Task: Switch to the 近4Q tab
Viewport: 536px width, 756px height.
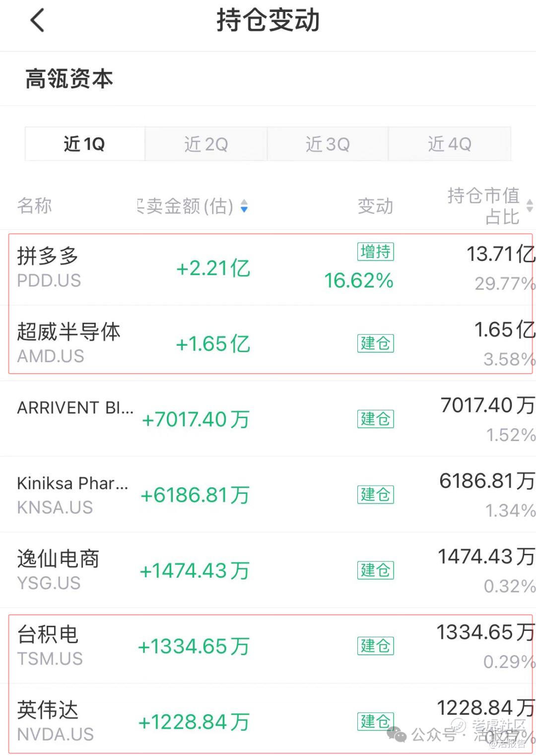Action: pyautogui.click(x=450, y=144)
